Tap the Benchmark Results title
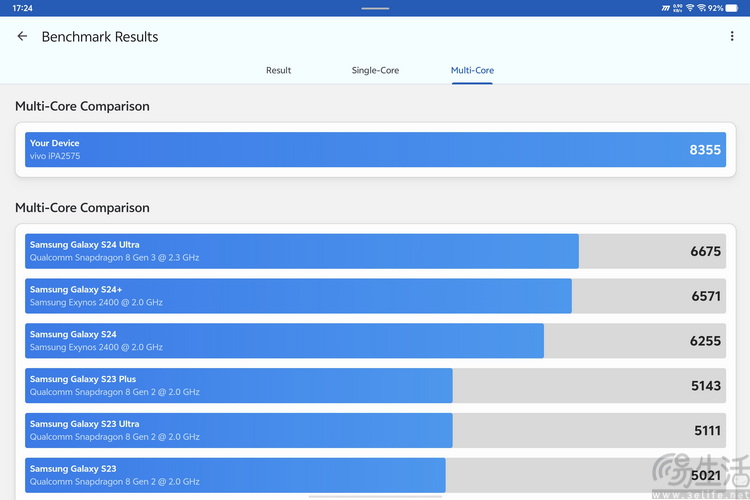This screenshot has width=750, height=500. click(100, 37)
